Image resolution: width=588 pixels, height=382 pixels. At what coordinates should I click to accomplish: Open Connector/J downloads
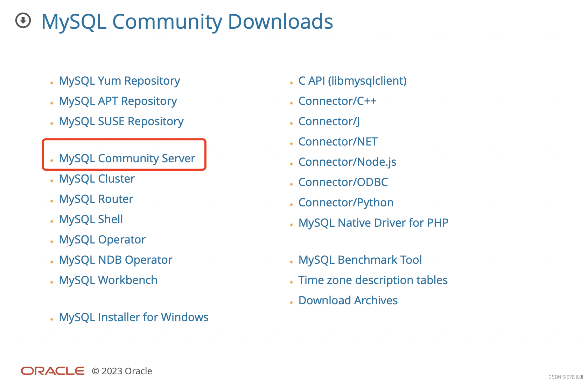(x=328, y=121)
